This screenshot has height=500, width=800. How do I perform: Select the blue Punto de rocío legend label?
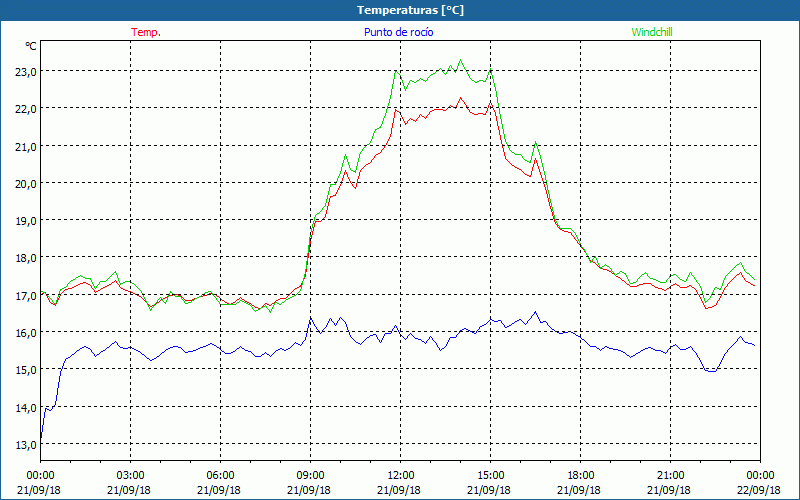coord(398,32)
